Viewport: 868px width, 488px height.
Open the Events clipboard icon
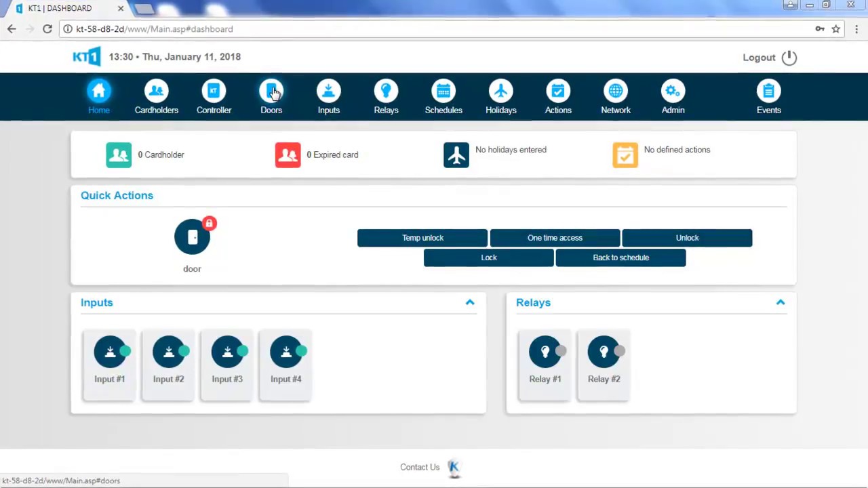pos(768,91)
